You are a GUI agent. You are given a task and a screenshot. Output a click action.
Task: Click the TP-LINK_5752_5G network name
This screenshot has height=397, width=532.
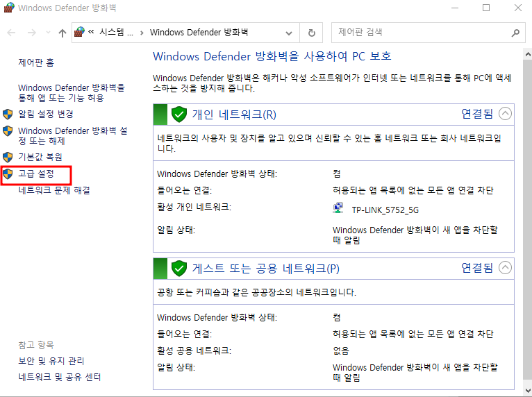[x=385, y=210]
